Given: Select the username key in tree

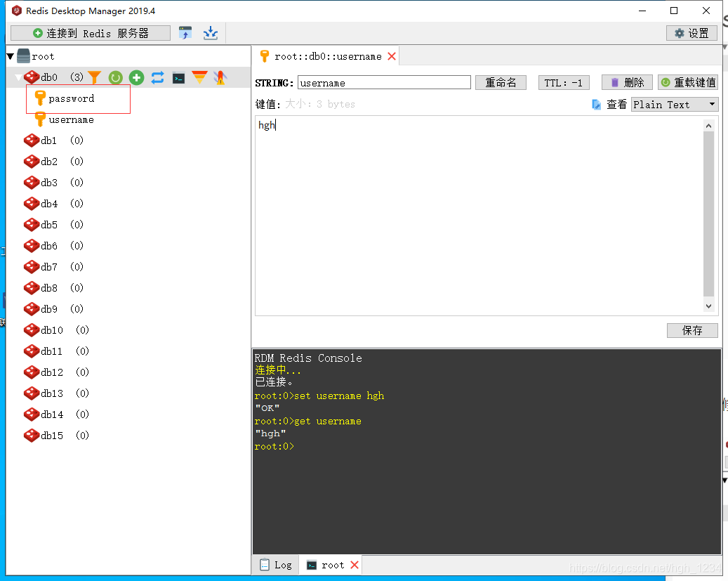Looking at the screenshot, I should click(71, 120).
